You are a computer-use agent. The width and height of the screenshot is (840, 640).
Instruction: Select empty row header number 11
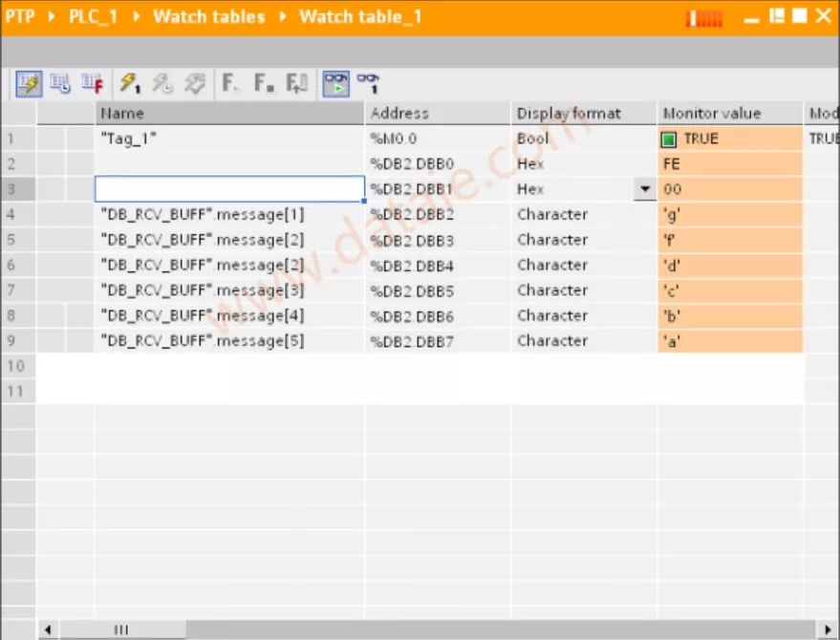coord(18,392)
